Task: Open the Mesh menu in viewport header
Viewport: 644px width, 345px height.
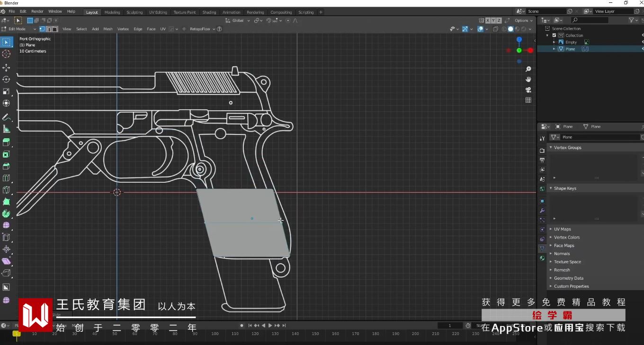Action: tap(108, 29)
